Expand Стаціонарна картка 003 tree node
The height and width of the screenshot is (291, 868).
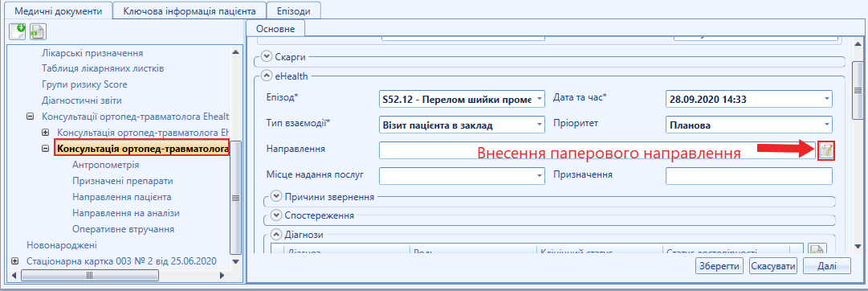pyautogui.click(x=14, y=260)
